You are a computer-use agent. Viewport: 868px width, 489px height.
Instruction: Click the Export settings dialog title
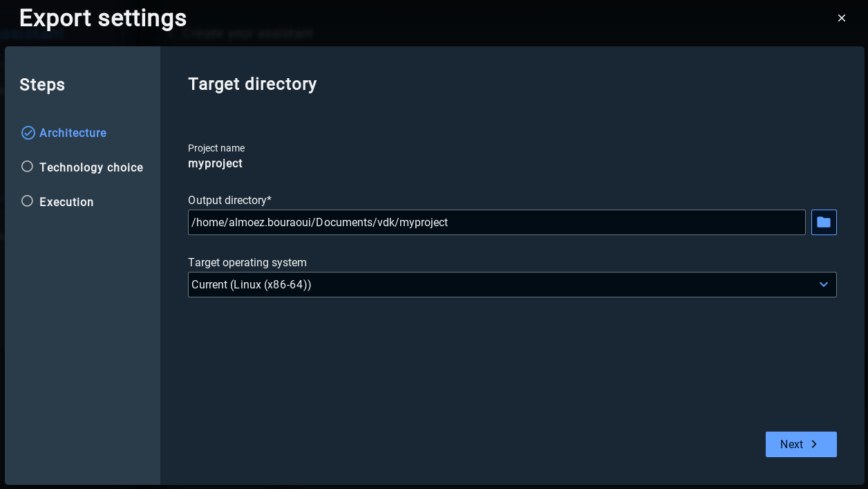[103, 18]
